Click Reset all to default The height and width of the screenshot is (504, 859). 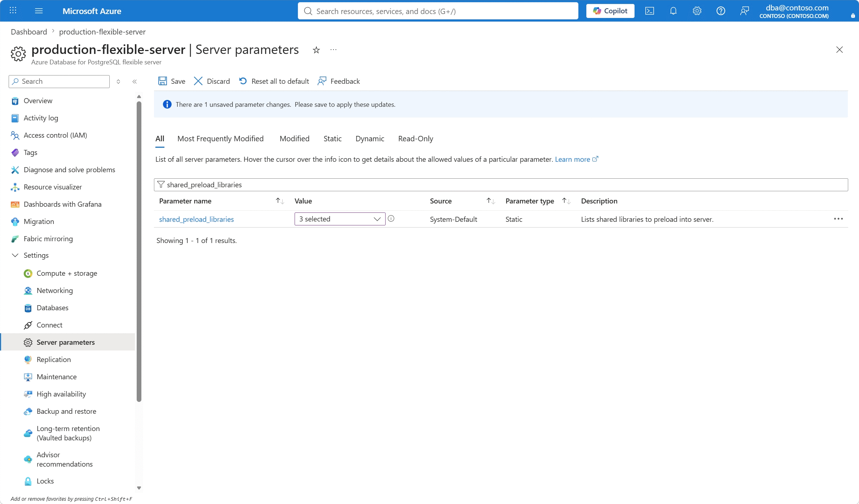(x=274, y=81)
